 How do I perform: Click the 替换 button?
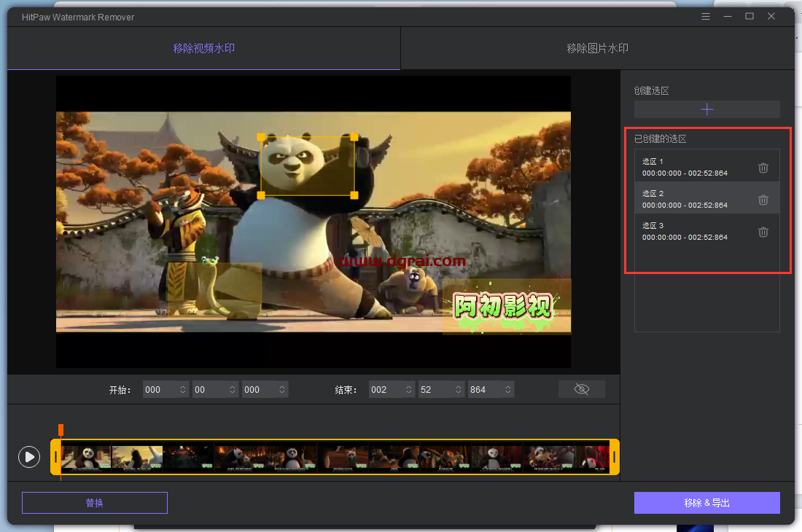[95, 503]
